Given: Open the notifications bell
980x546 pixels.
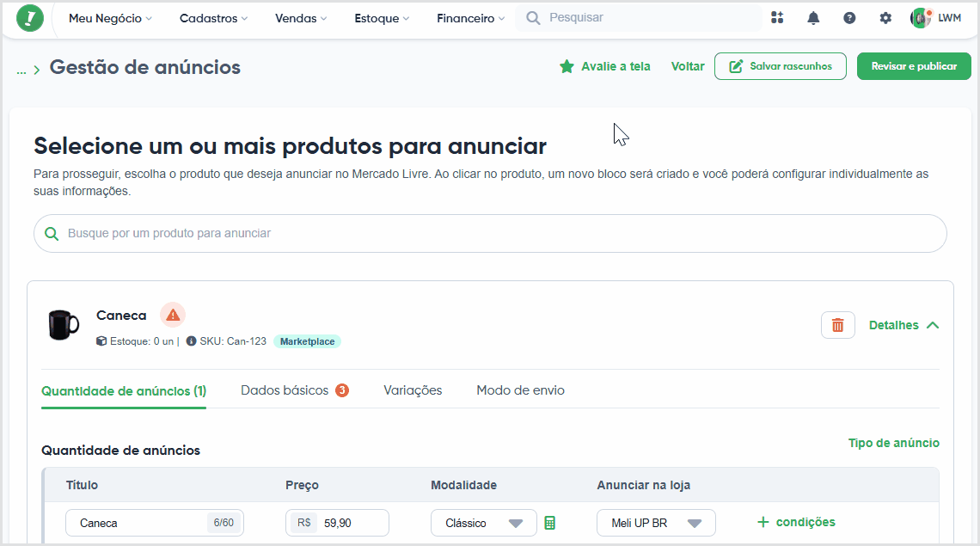Looking at the screenshot, I should coord(813,17).
